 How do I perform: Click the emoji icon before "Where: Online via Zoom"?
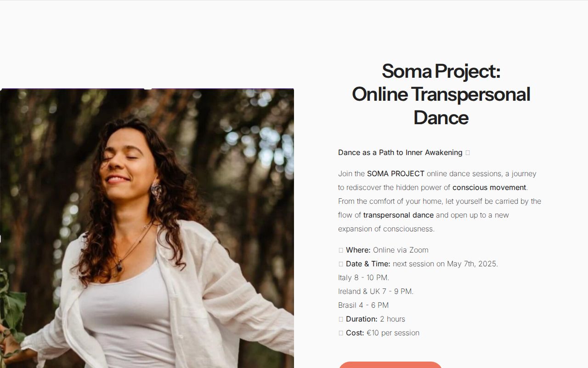[340, 250]
